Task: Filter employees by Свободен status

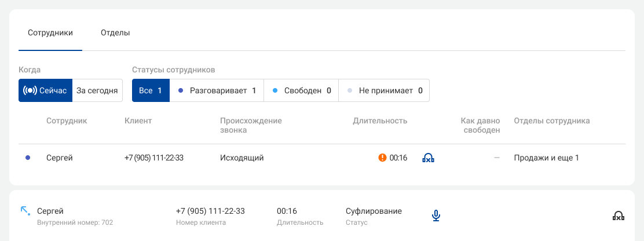Action: point(301,90)
